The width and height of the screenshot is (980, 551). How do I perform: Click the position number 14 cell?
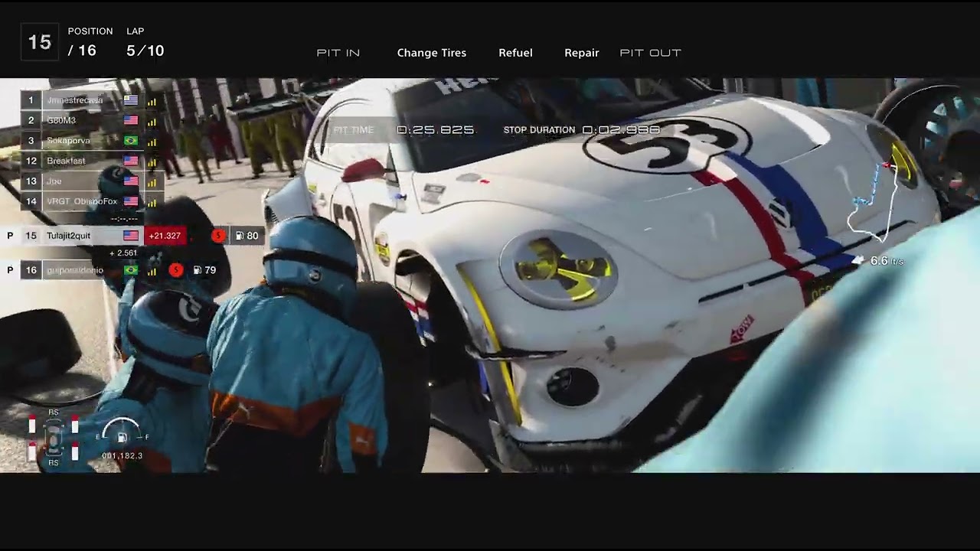[31, 201]
